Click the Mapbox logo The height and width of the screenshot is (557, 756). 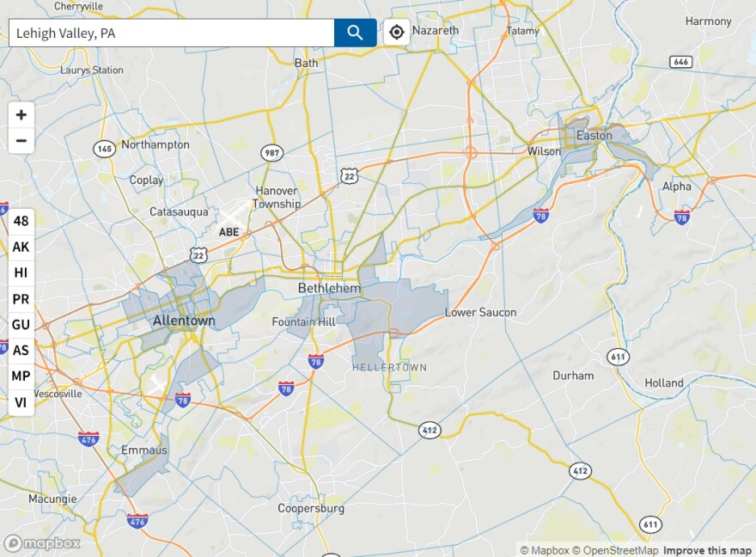click(x=42, y=543)
